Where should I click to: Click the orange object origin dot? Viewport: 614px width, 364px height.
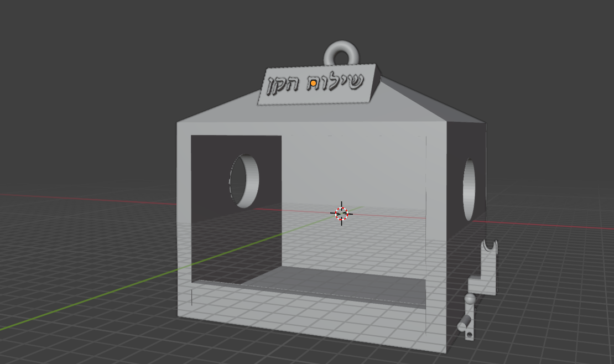coord(313,84)
